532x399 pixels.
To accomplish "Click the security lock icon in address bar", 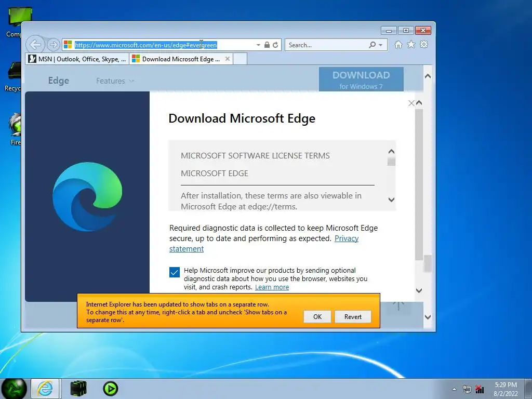I will coord(267,45).
